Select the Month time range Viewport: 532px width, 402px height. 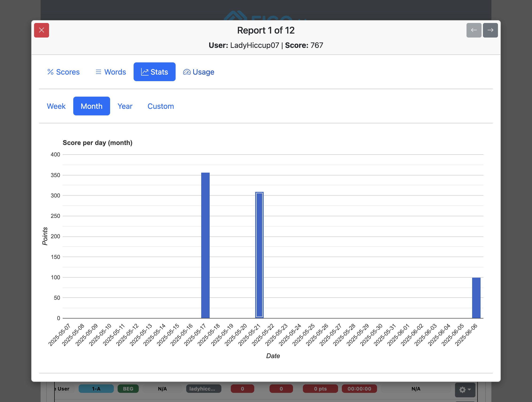click(92, 106)
